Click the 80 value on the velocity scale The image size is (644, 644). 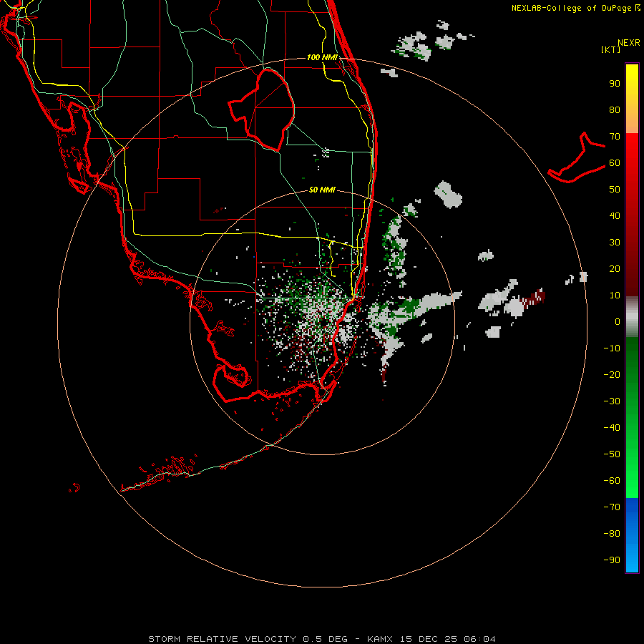[x=615, y=110]
